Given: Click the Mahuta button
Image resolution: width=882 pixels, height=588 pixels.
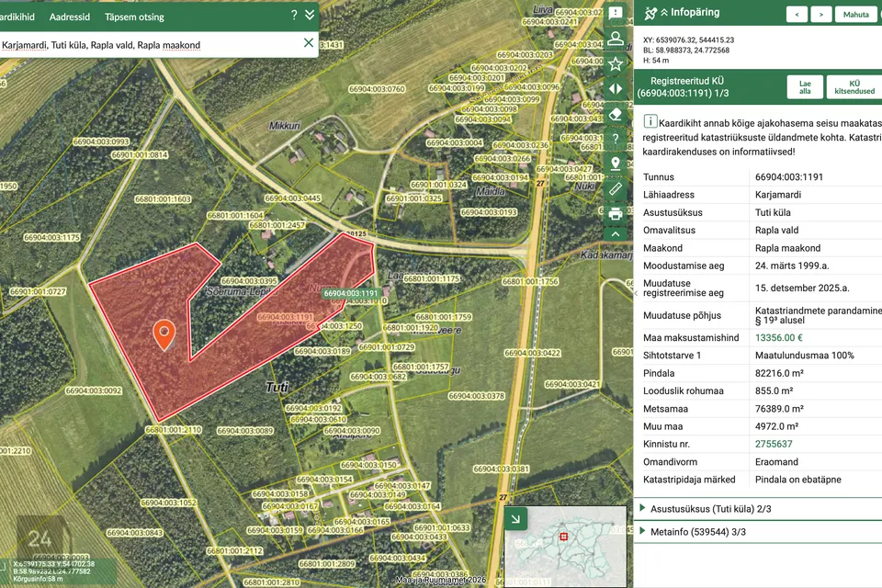Looking at the screenshot, I should point(855,15).
